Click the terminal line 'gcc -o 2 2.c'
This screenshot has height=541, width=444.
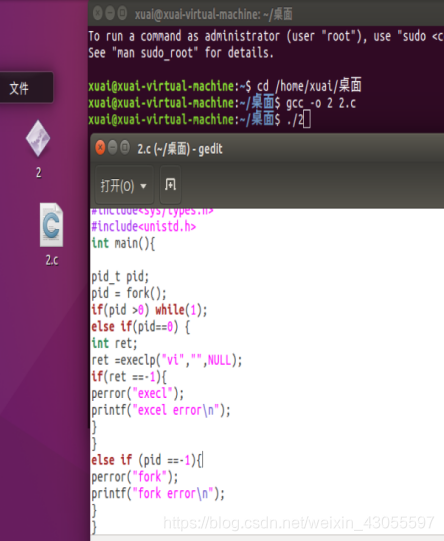point(320,103)
